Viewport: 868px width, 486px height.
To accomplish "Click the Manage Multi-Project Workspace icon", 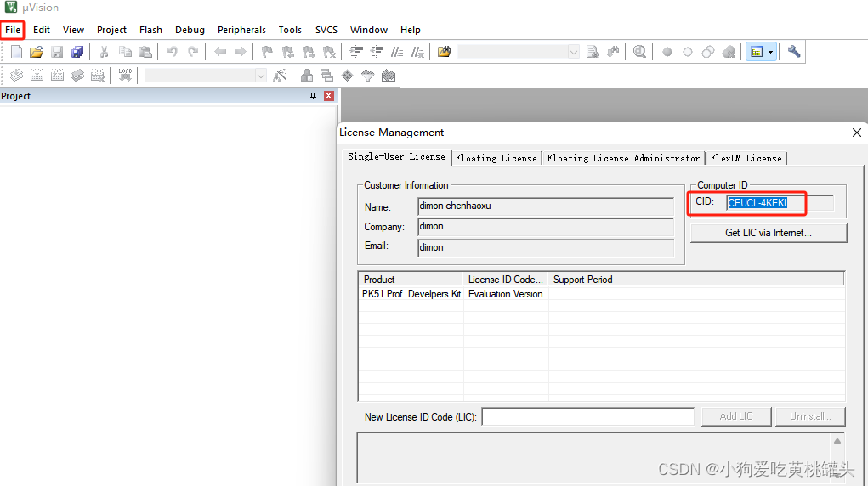I will pos(326,76).
